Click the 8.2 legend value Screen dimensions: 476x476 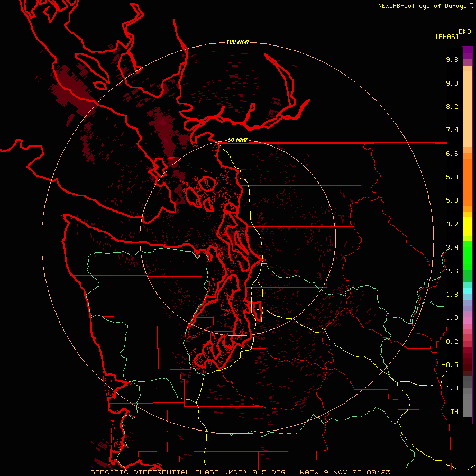pos(452,106)
